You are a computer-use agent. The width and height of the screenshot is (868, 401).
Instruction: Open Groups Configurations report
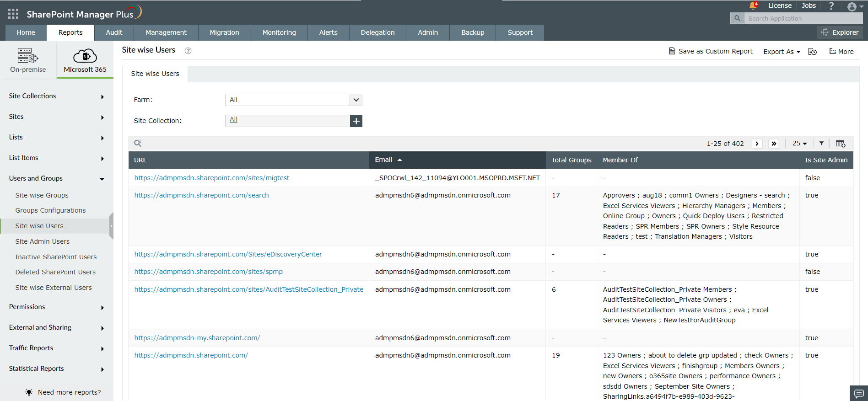click(x=50, y=210)
